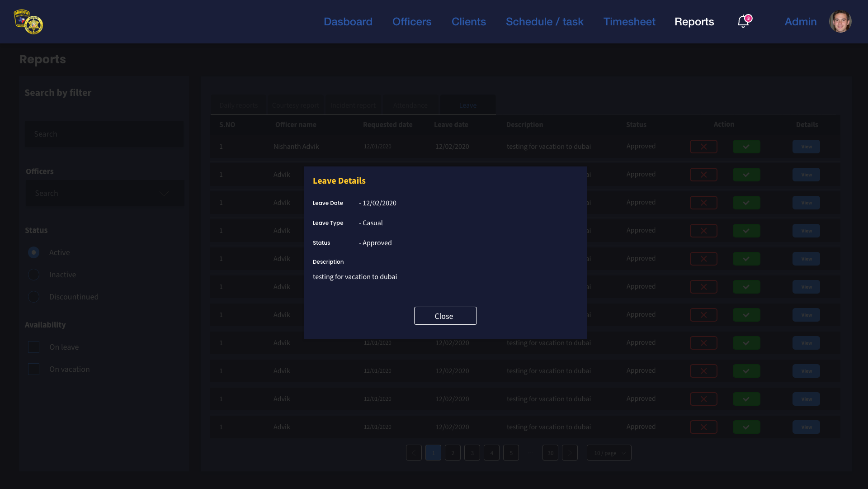
Task: Tick the On vacation checkbox
Action: pyautogui.click(x=34, y=369)
